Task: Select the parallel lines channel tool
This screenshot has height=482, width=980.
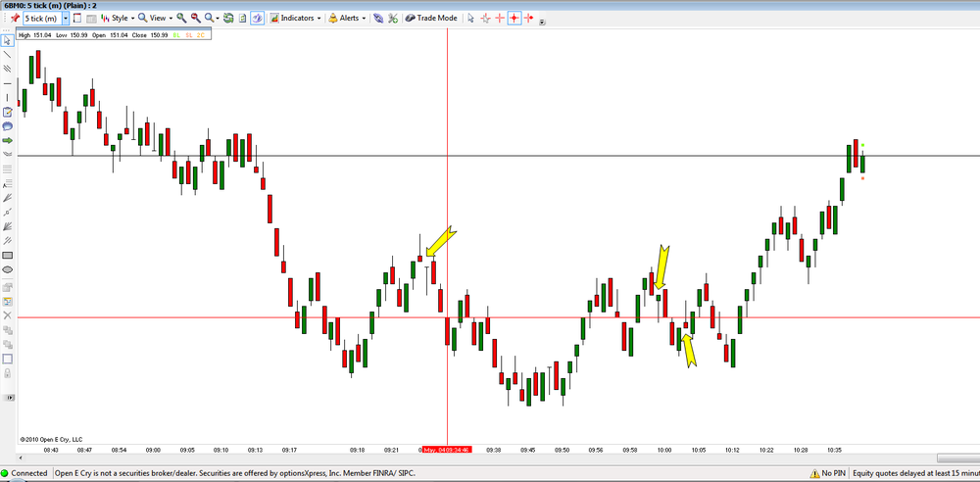Action: [x=8, y=69]
